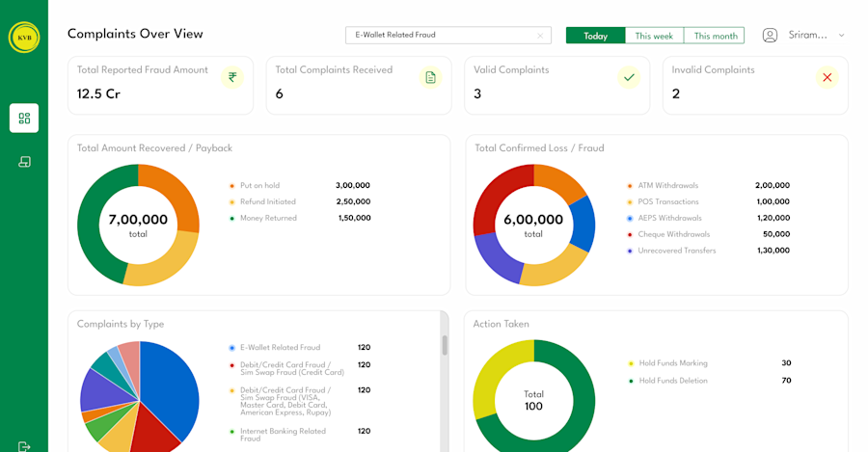Select E-Wallet Related Fraud legend entry
This screenshot has width=868, height=452.
(x=280, y=348)
